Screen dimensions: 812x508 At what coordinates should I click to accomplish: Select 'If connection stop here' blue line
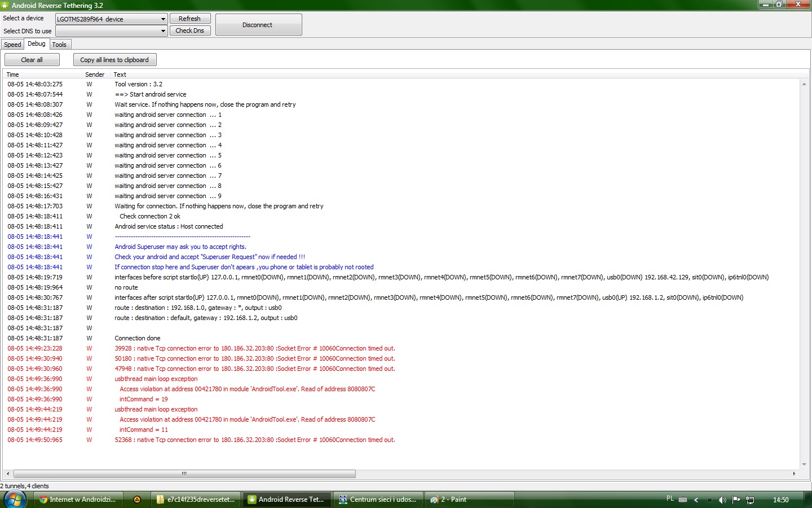click(244, 267)
